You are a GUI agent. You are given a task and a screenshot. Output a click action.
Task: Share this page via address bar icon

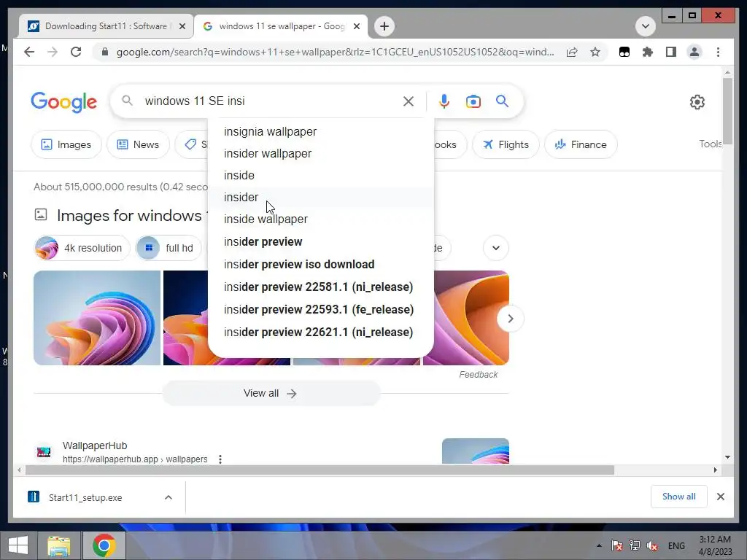pos(572,52)
